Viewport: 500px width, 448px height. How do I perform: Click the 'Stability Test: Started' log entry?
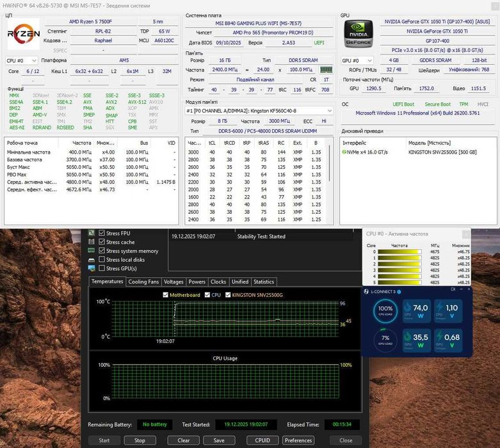(x=261, y=236)
